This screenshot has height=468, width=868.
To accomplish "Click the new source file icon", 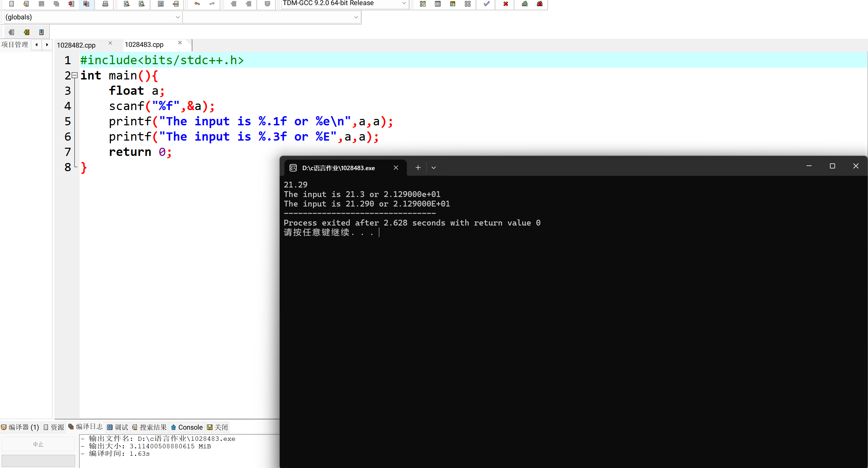I will click(x=11, y=4).
